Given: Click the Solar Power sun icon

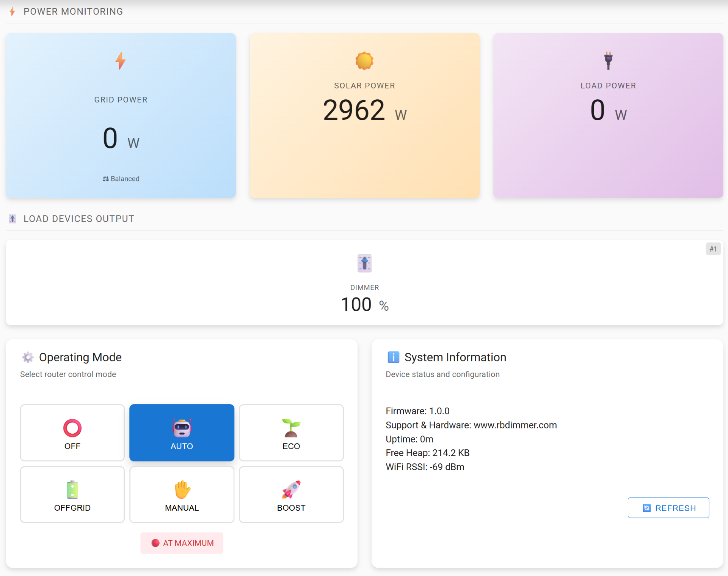Looking at the screenshot, I should (x=364, y=61).
